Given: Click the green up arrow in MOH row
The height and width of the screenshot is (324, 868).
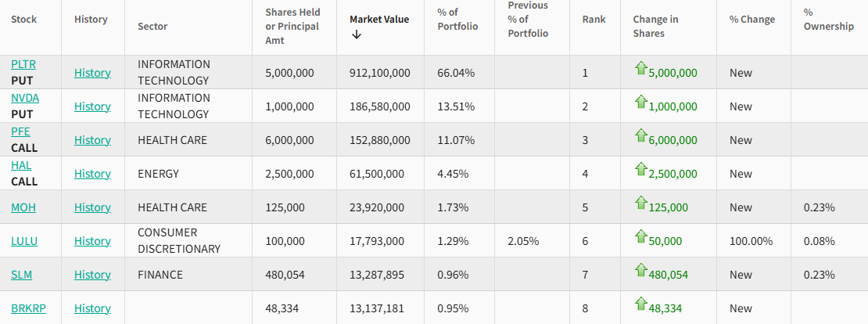Looking at the screenshot, I should pos(640,203).
